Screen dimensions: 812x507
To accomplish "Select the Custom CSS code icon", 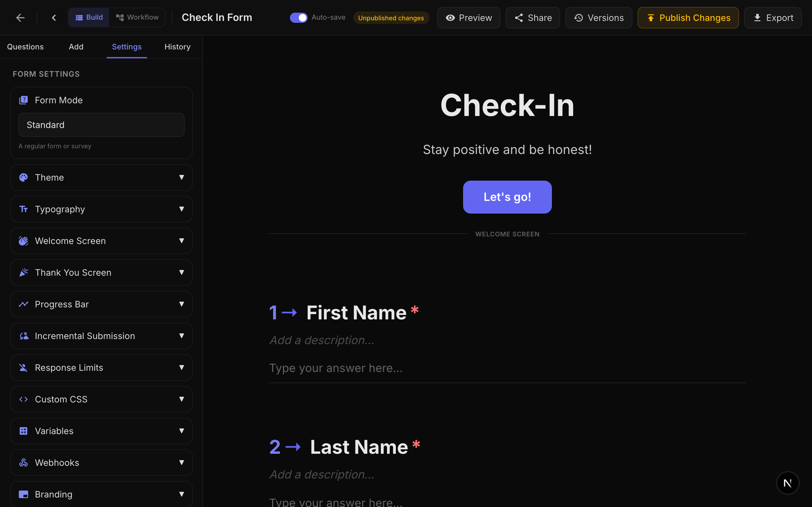I will 23,399.
